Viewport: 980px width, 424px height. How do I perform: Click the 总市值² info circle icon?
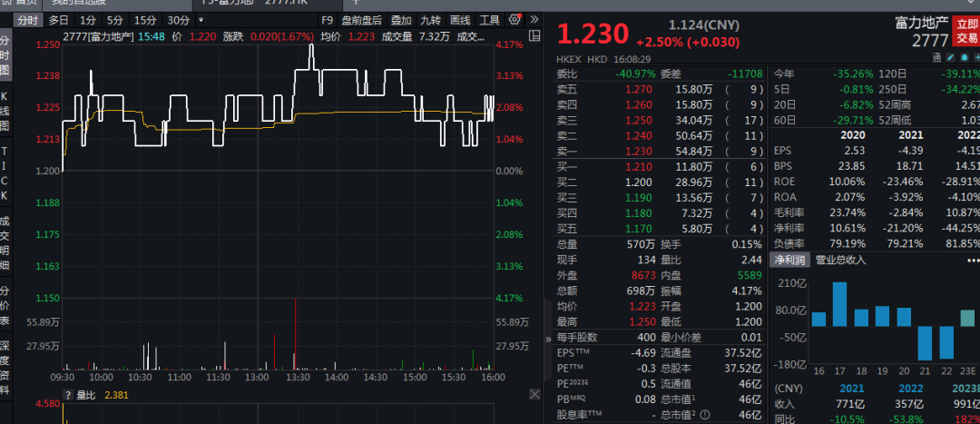tap(705, 414)
